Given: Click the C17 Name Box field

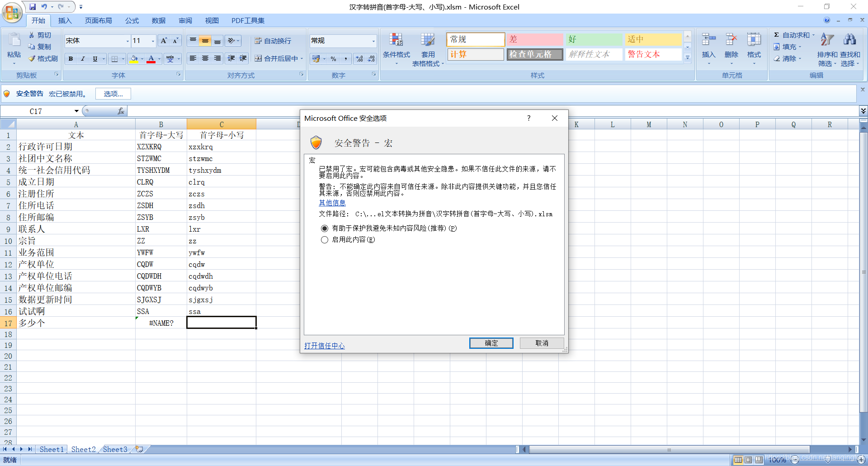Looking at the screenshot, I should 36,111.
